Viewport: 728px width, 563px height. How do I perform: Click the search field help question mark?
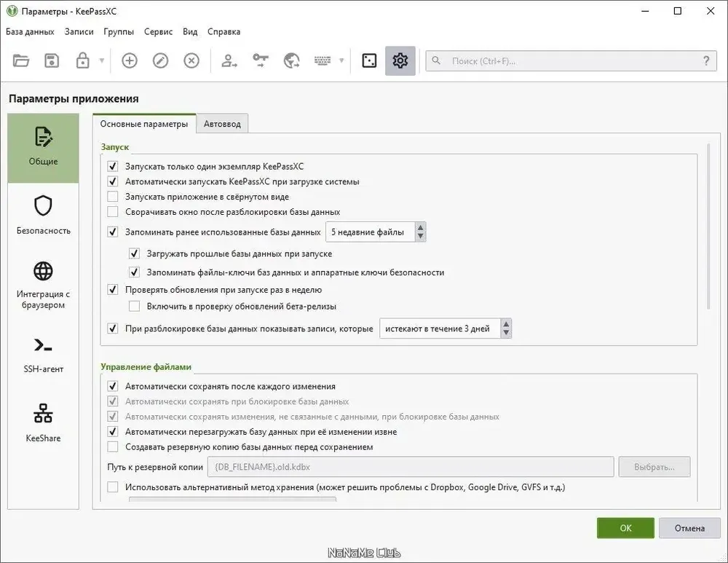(706, 61)
